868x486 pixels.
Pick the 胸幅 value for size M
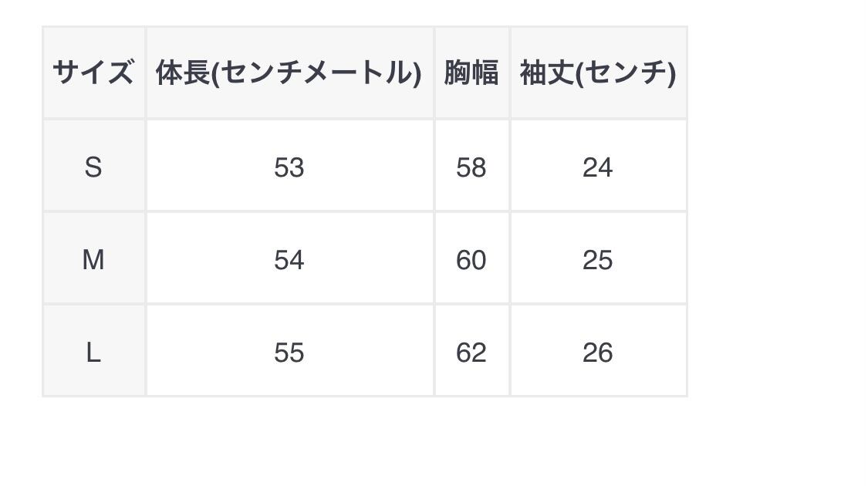click(471, 260)
